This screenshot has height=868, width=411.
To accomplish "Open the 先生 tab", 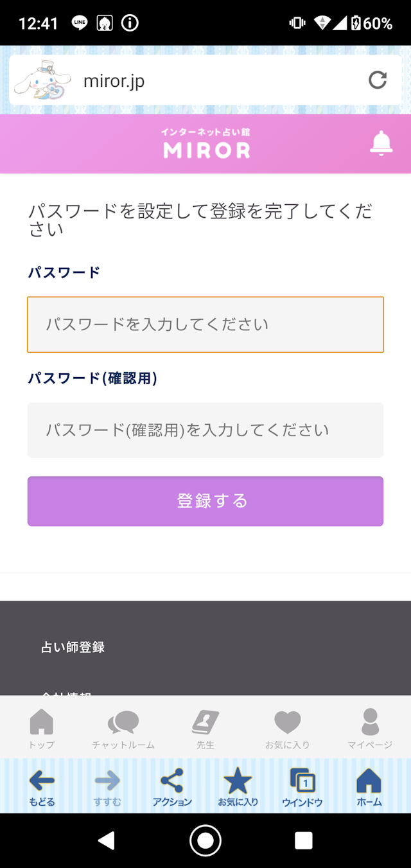I will tap(205, 728).
